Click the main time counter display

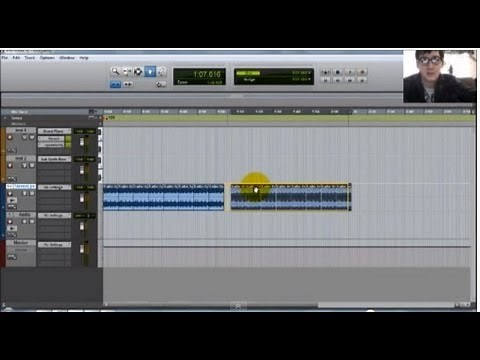[199, 76]
